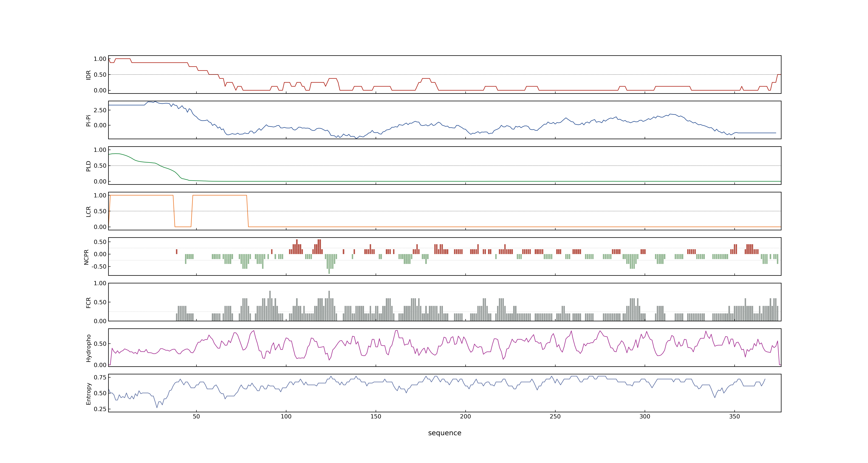Click the LCR axis label

(89, 211)
